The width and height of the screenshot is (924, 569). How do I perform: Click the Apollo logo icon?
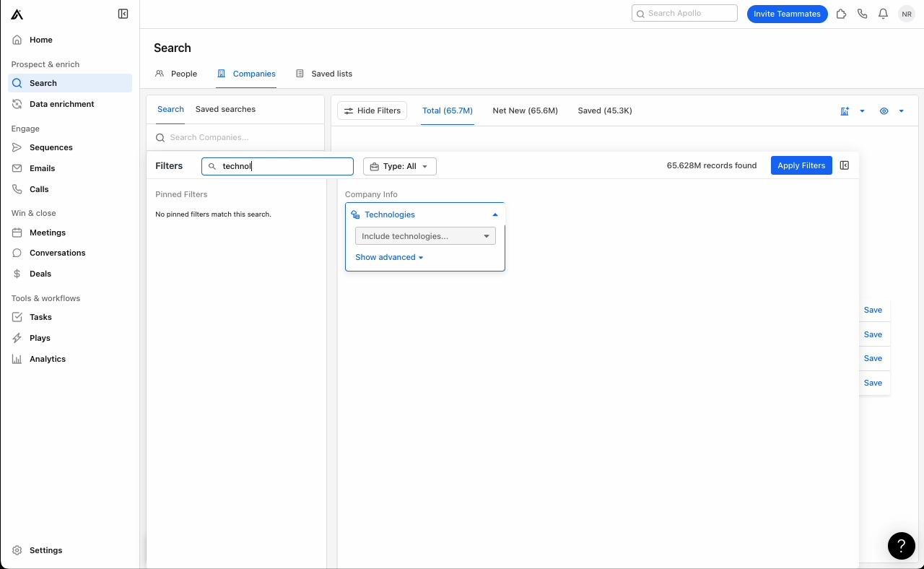(17, 14)
